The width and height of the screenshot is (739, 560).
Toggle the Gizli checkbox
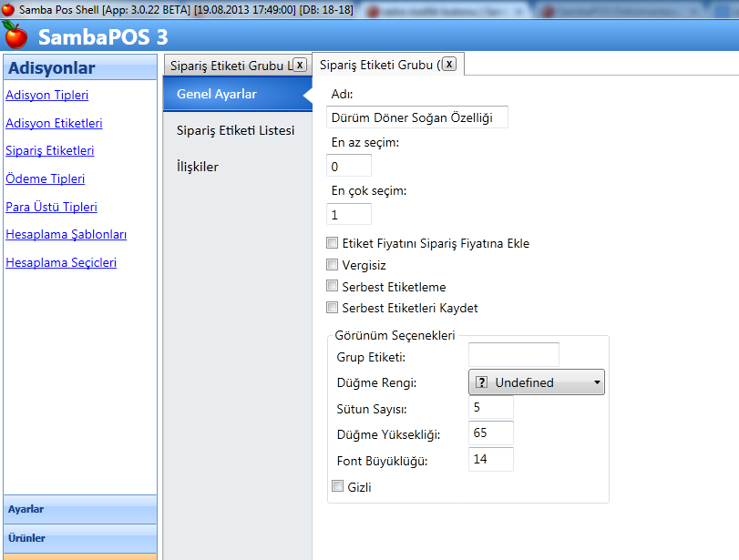coord(338,487)
